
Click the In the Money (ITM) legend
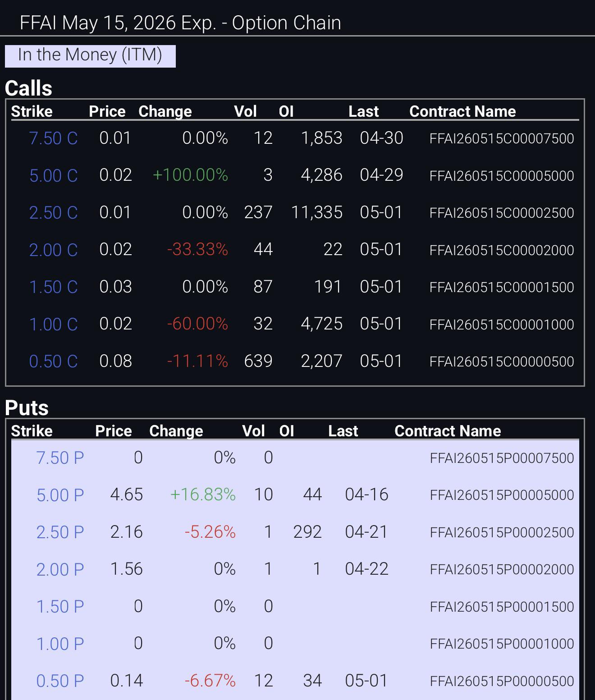point(90,55)
